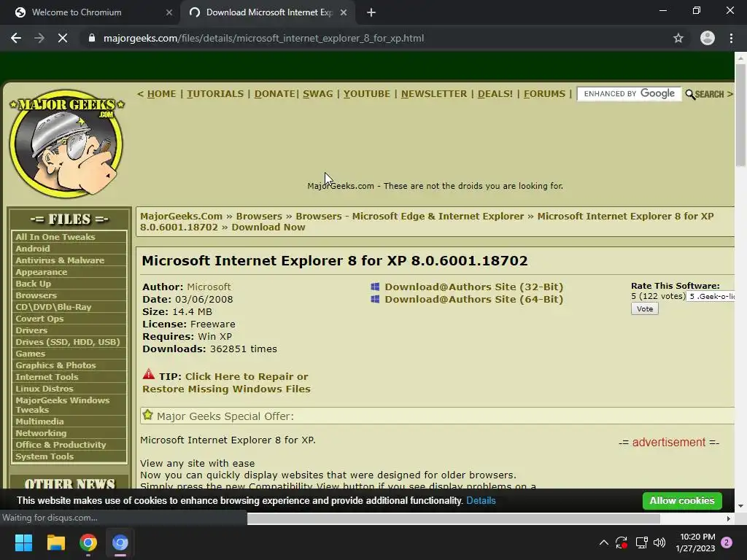This screenshot has height=560, width=747.
Task: Open the HOME navigation link
Action: (161, 94)
